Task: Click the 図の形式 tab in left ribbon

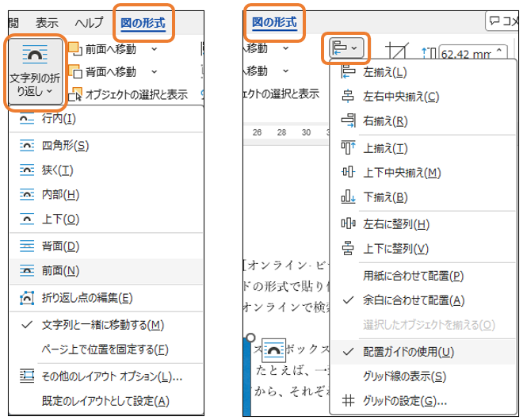Action: pyautogui.click(x=143, y=23)
